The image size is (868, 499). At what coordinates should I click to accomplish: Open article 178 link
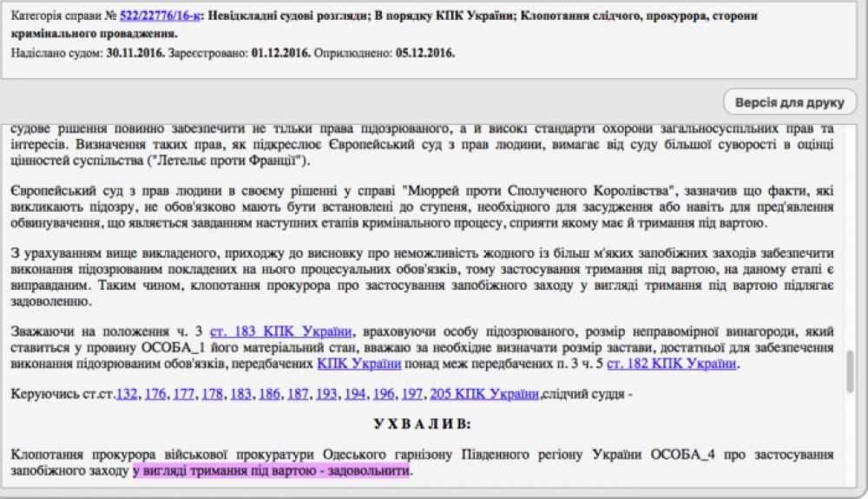click(x=212, y=394)
